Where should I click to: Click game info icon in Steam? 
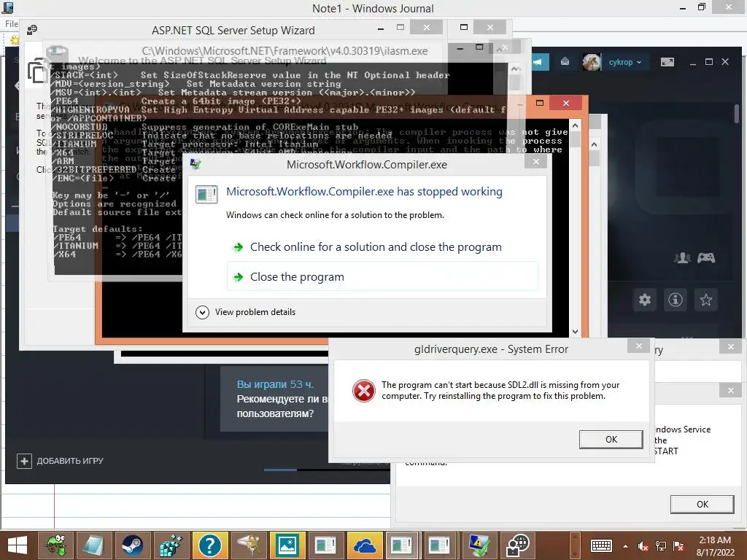point(675,300)
